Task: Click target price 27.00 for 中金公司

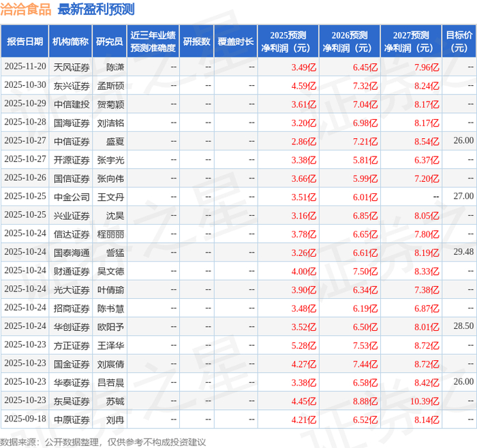Action: 463,196
